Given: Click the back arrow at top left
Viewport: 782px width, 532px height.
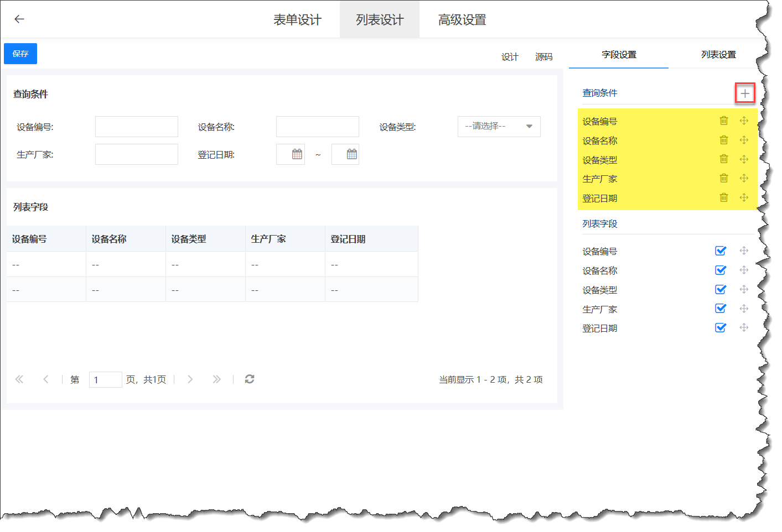Looking at the screenshot, I should [x=19, y=19].
